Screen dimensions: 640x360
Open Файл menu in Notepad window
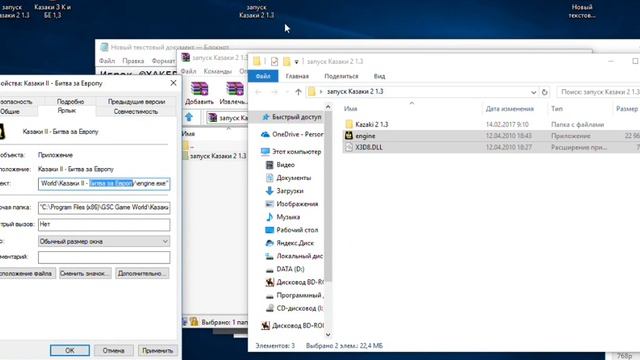tap(107, 61)
